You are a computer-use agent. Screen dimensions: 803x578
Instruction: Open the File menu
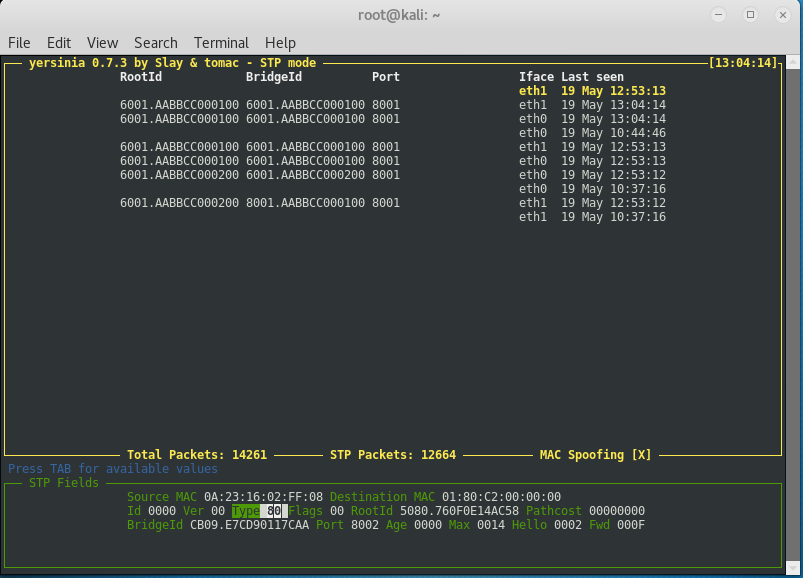19,42
